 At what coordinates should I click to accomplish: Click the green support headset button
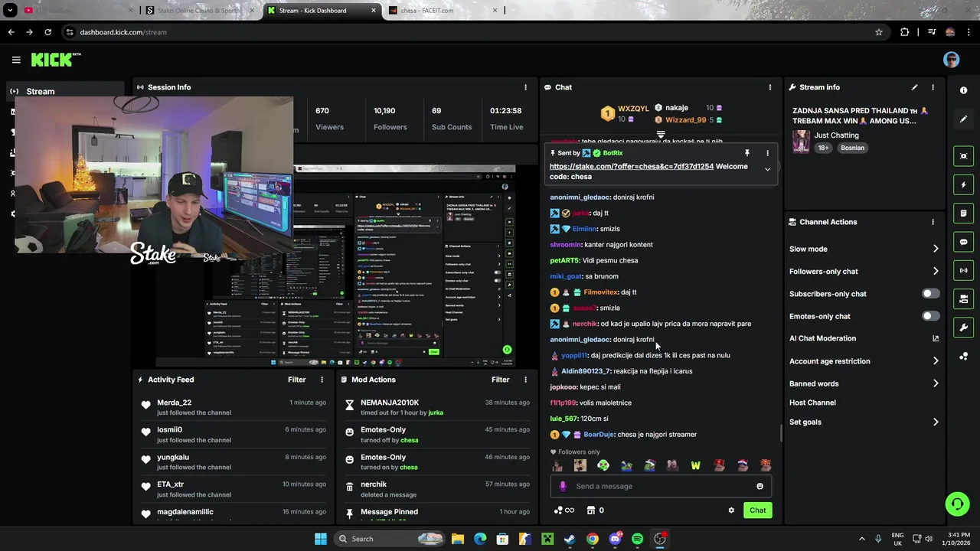957,504
